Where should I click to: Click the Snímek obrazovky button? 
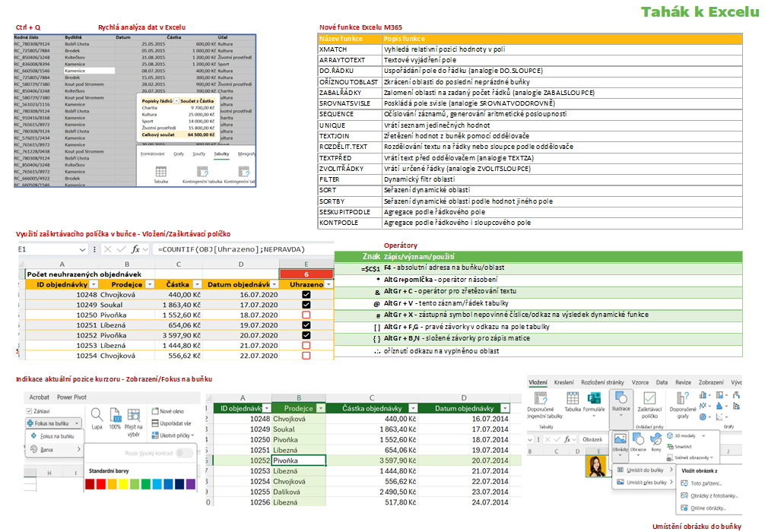[x=690, y=458]
